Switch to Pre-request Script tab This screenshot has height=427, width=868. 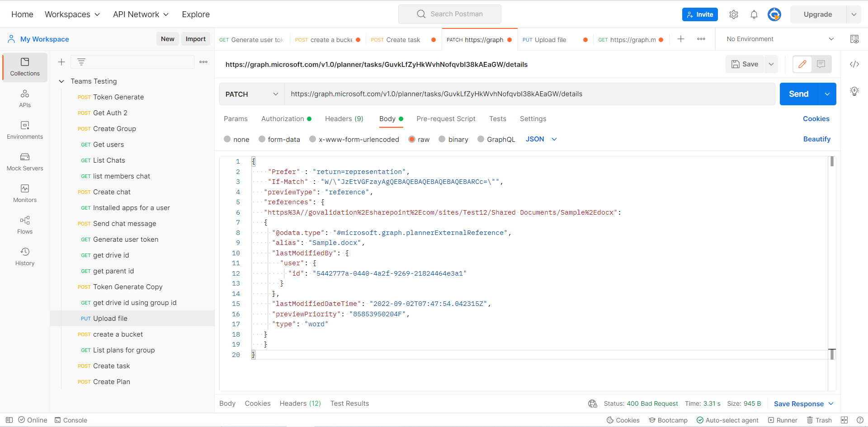[446, 119]
